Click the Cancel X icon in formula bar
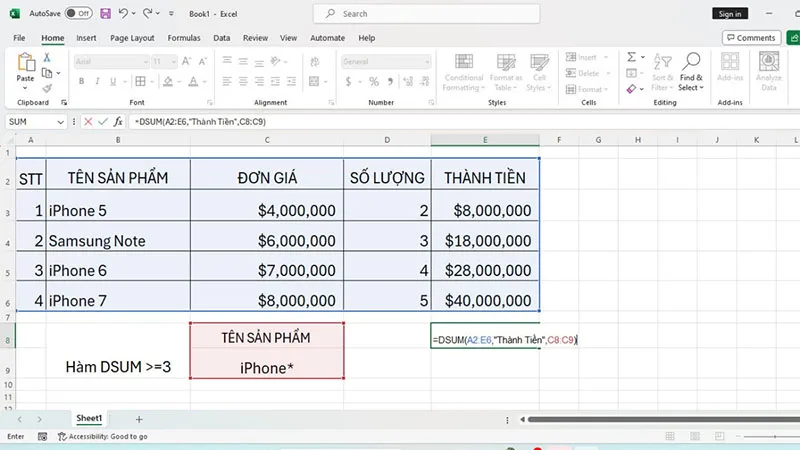This screenshot has width=800, height=450. [88, 121]
